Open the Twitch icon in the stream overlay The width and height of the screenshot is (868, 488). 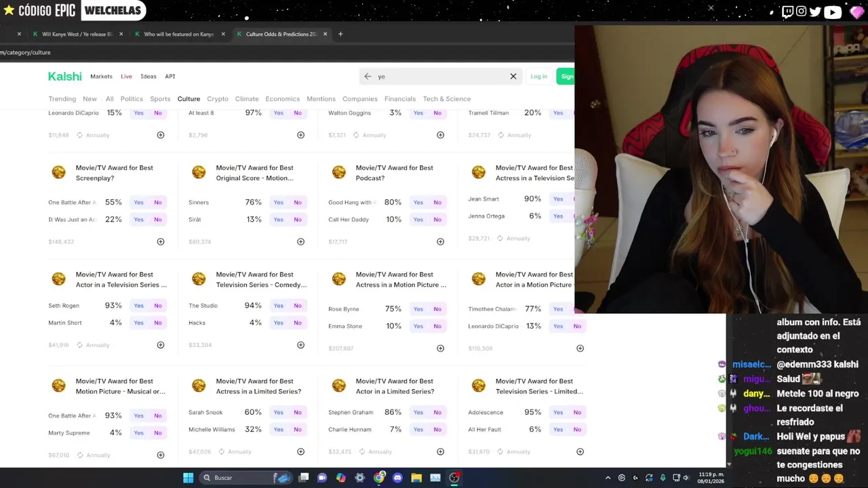tap(787, 12)
